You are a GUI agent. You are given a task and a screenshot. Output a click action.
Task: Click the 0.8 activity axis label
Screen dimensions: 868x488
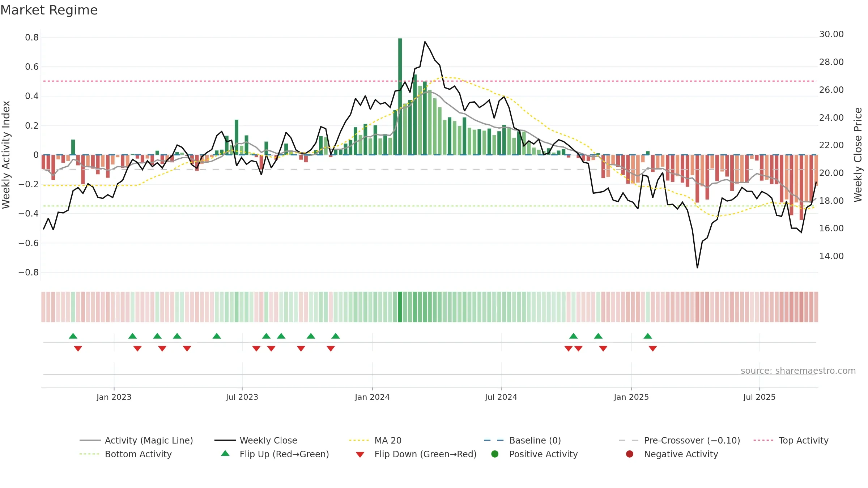click(x=32, y=37)
